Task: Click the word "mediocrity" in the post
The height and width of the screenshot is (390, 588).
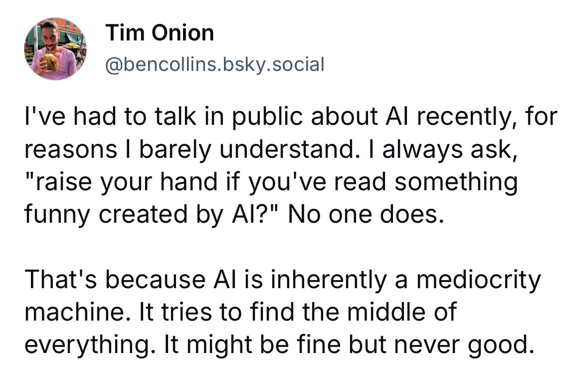Action: (478, 280)
